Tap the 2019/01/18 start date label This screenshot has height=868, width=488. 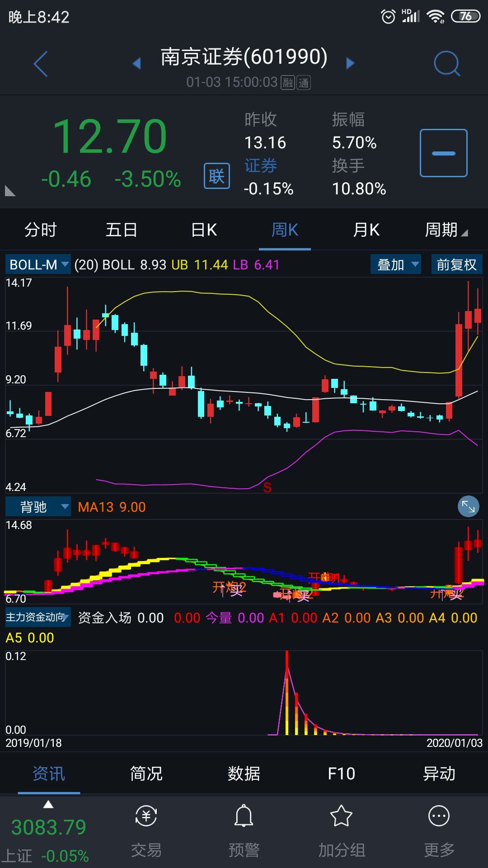click(33, 743)
